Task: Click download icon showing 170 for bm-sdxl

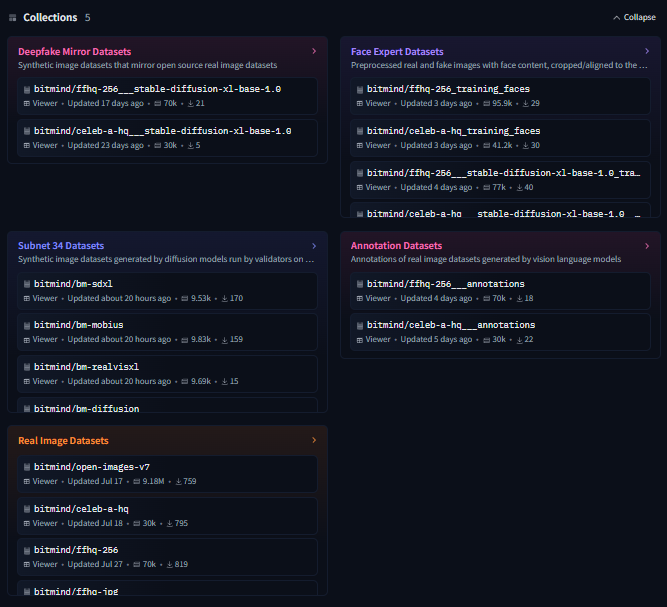Action: tap(225, 299)
